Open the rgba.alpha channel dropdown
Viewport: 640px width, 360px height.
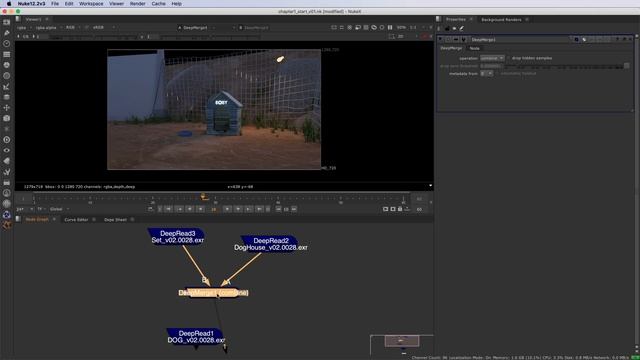49,27
